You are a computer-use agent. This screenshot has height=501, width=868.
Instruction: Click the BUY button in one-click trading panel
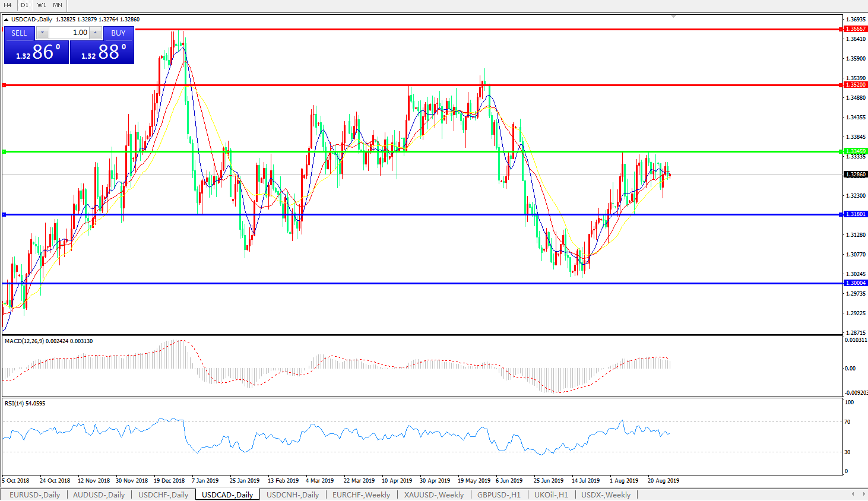pos(118,33)
